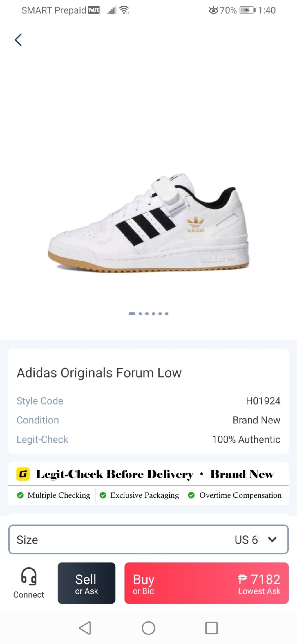This screenshot has width=297, height=644.
Task: Tap the Wi-Fi status icon
Action: [x=124, y=10]
